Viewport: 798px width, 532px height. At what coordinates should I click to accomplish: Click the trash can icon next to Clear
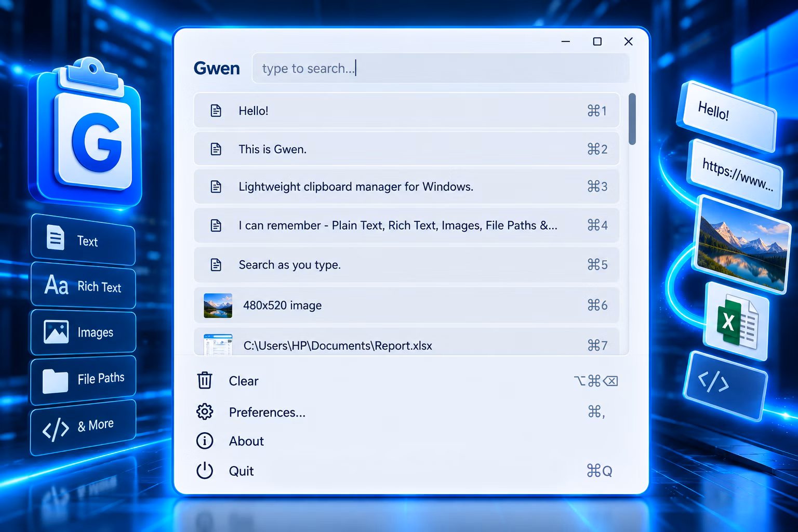pos(205,380)
